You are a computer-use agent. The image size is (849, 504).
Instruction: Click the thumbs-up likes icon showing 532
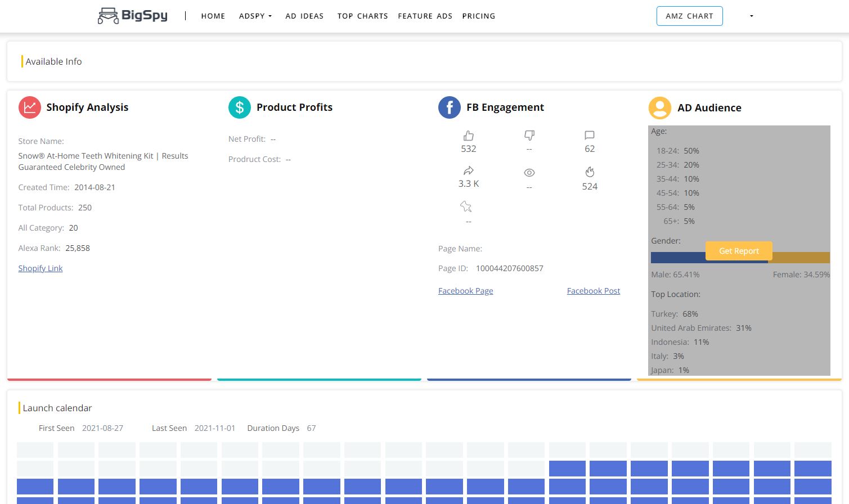click(x=468, y=136)
